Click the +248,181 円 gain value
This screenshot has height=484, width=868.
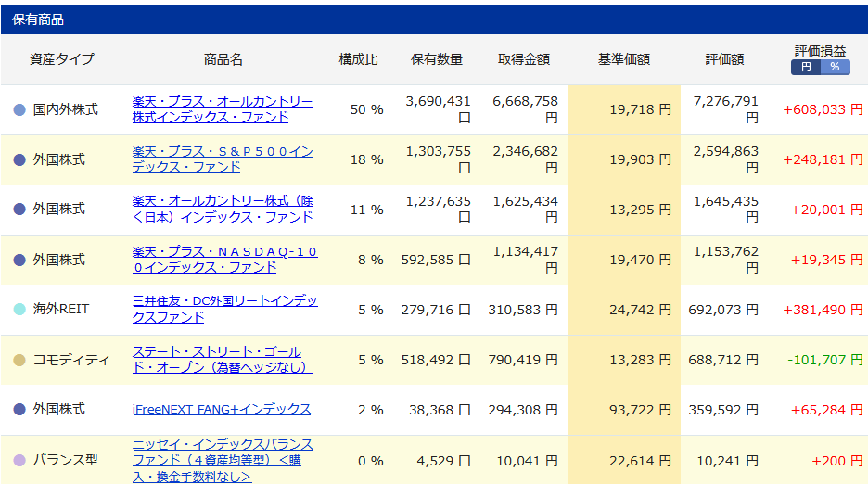[823, 159]
